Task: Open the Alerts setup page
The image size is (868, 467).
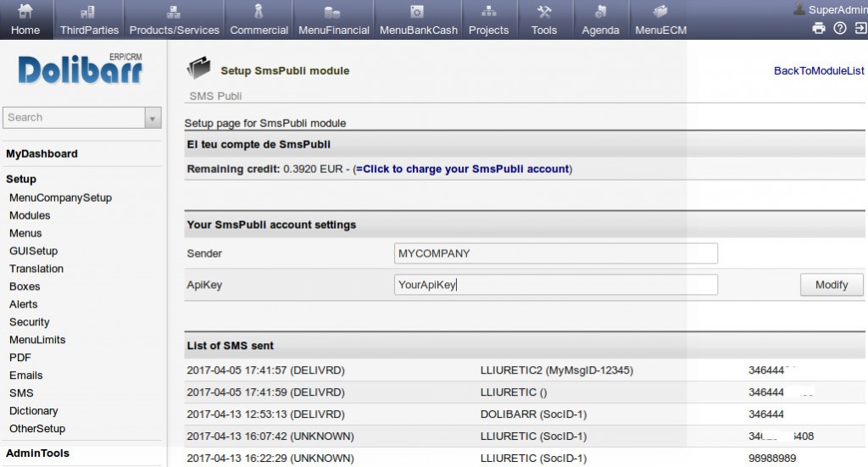Action: tap(23, 303)
